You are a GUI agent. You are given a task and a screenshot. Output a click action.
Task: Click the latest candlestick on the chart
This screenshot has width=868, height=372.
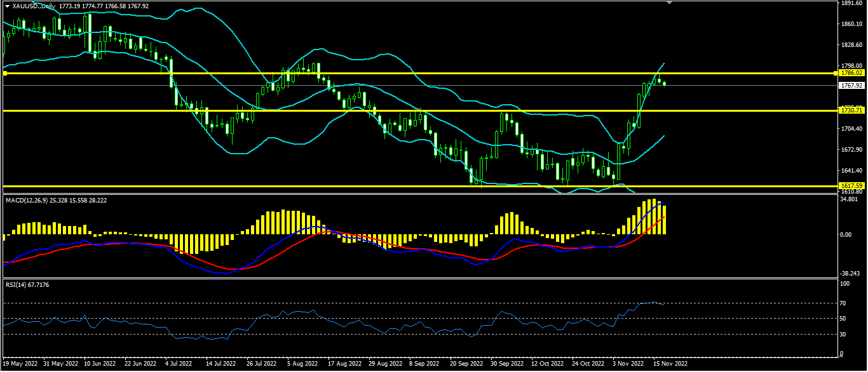click(665, 84)
